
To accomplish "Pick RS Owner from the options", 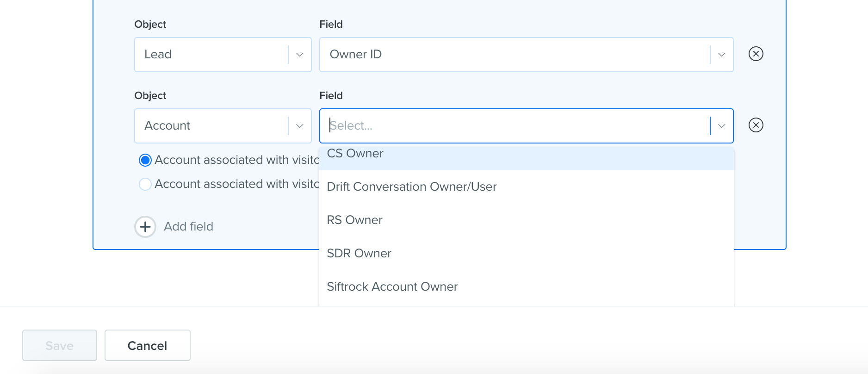I will (x=526, y=220).
